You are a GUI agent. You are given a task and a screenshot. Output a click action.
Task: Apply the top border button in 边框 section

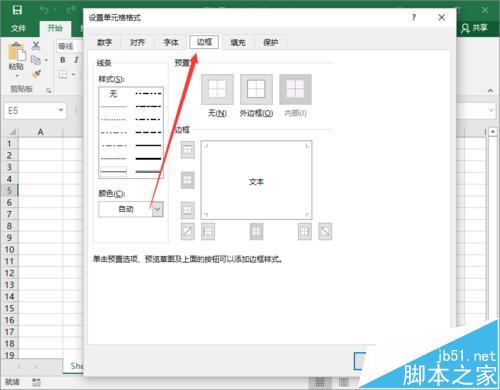(188, 150)
